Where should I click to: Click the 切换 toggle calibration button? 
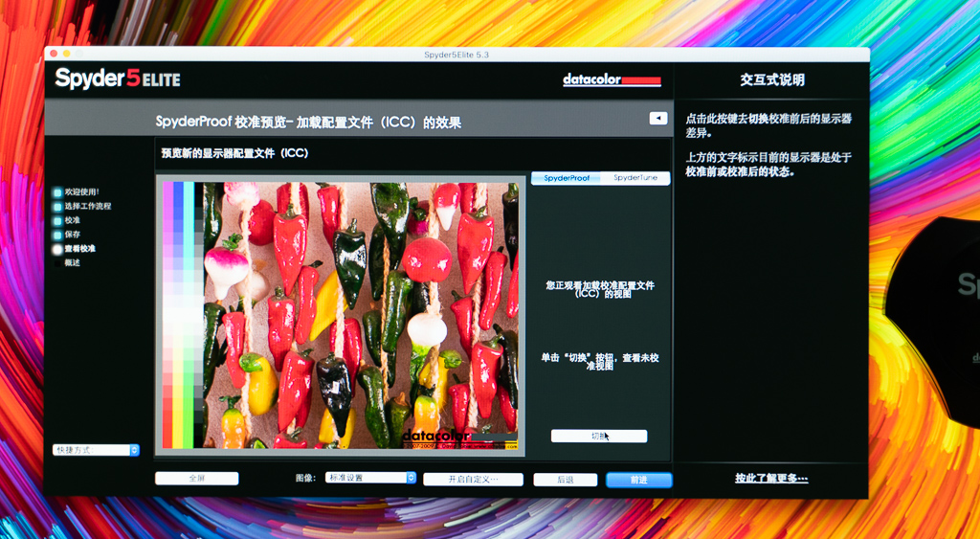click(599, 436)
